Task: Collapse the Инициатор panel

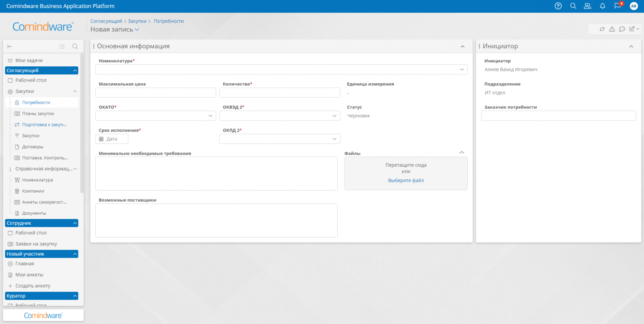Action: (631, 47)
